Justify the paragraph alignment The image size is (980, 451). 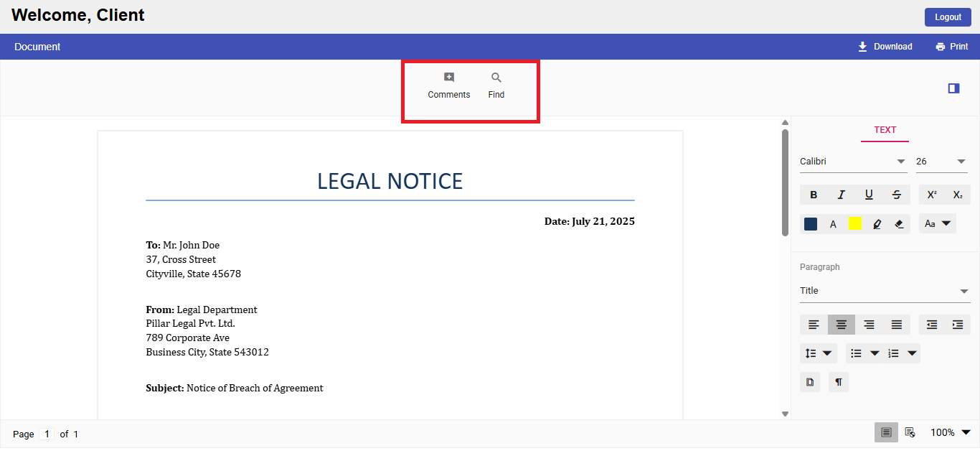(x=897, y=324)
